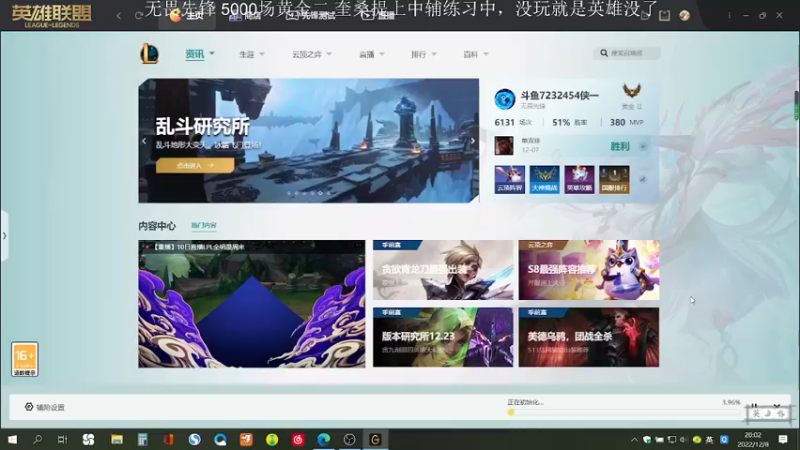The image size is (800, 450).
Task: Launch Microsoft Edge from taskbar
Action: 323,439
